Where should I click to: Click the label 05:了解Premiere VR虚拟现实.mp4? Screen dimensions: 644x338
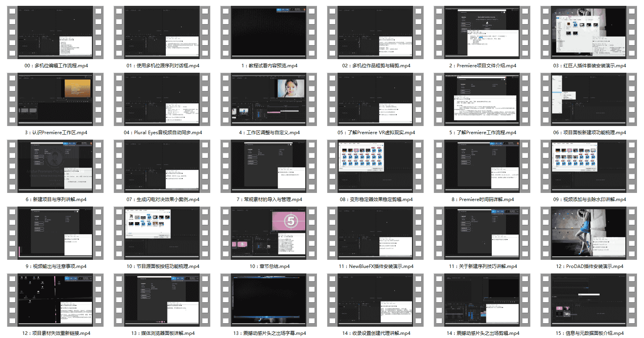(376, 133)
